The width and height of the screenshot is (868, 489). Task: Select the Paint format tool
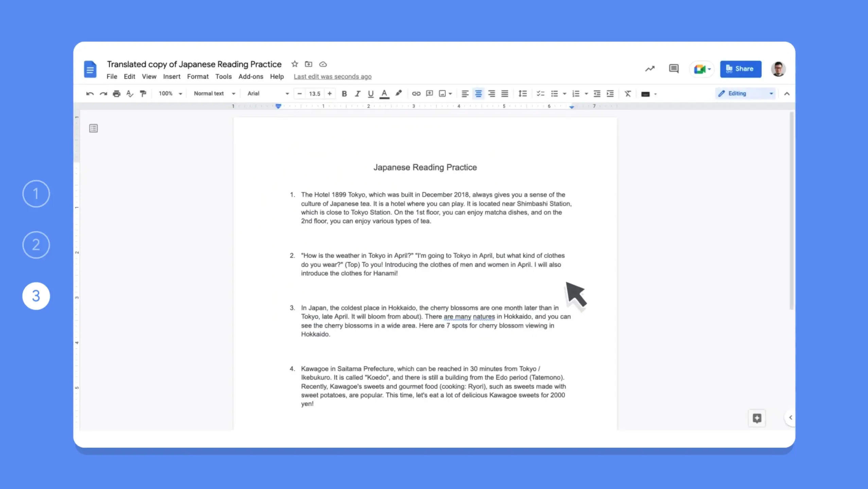click(x=143, y=93)
